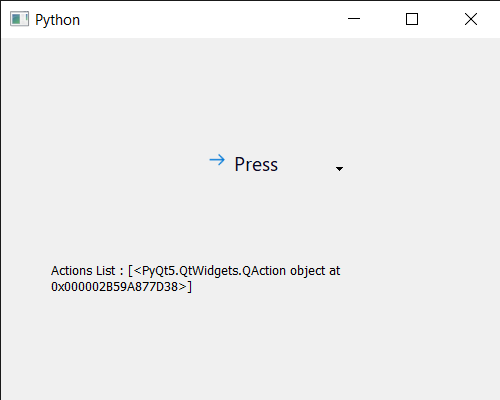
Task: Click the opening bracket before <PyQt5
Action: [130, 271]
